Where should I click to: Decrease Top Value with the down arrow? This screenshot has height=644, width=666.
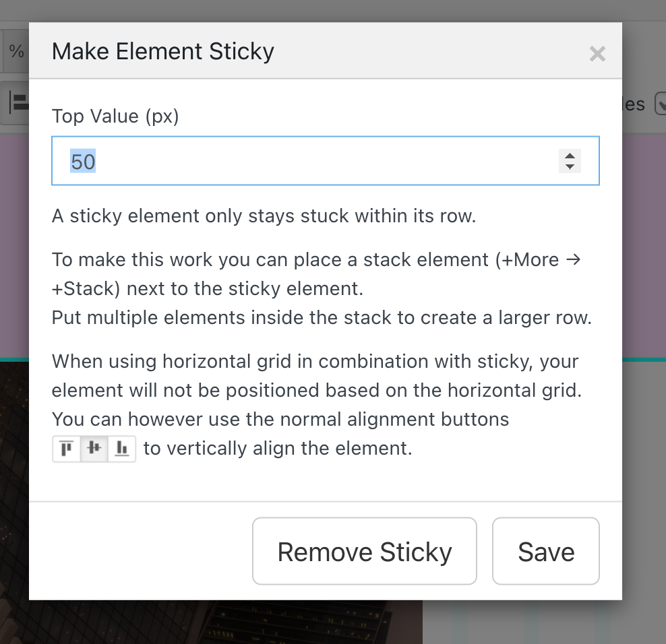(x=570, y=166)
